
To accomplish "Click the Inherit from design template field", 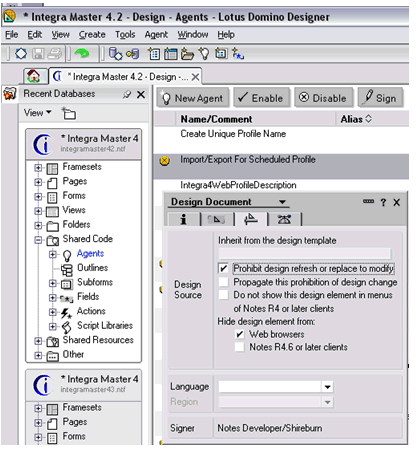I will 304,254.
